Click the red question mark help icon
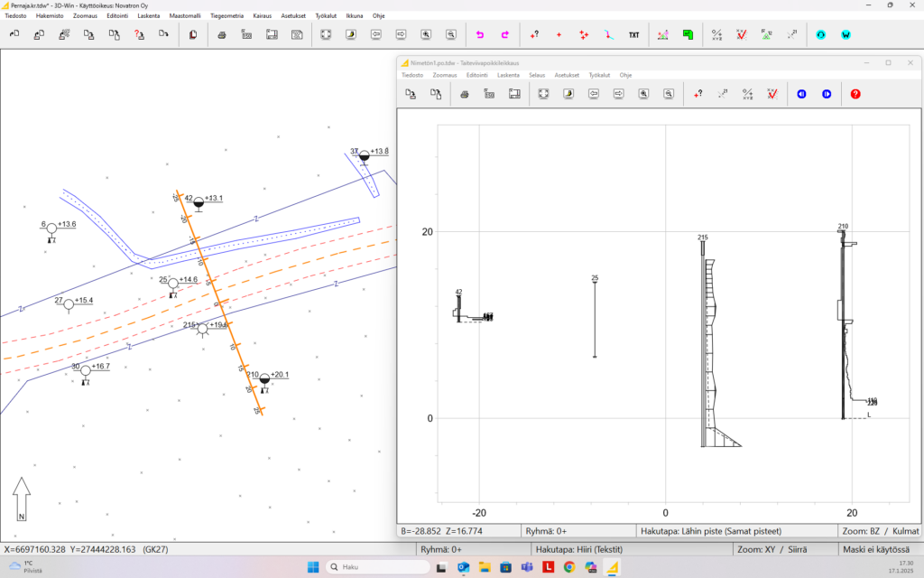This screenshot has width=924, height=578. (x=855, y=93)
